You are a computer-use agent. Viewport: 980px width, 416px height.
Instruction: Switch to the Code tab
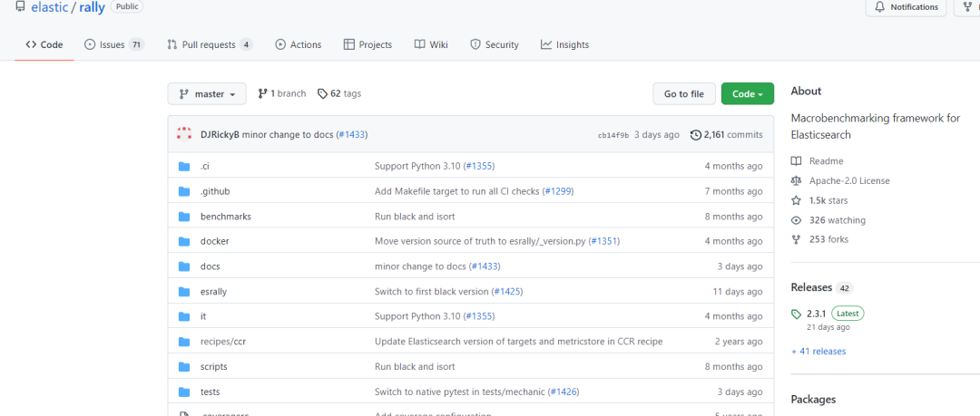tap(44, 44)
